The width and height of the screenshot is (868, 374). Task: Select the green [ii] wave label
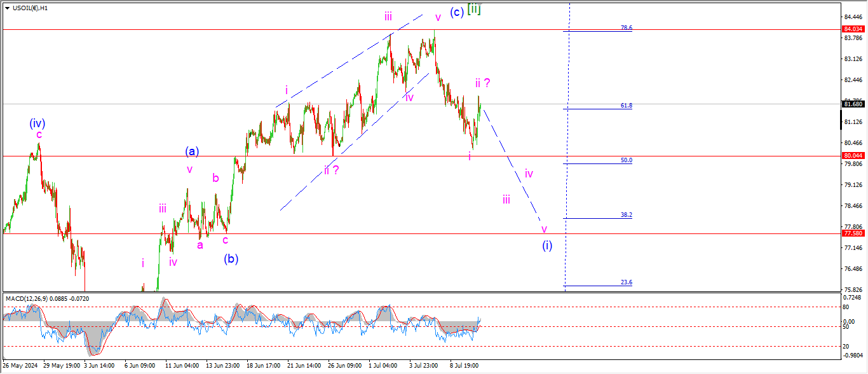point(474,10)
